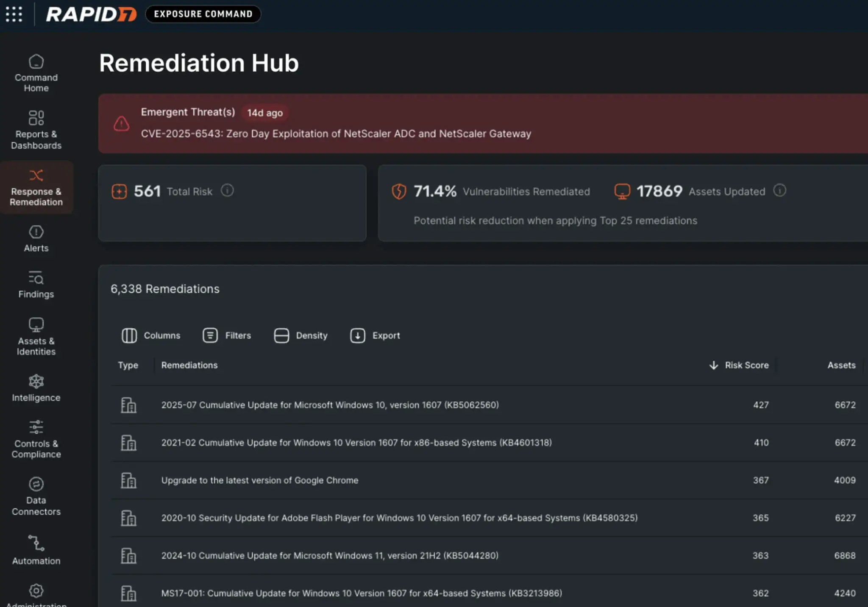Click type icon for Google Chrome row
Image resolution: width=868 pixels, height=607 pixels.
(128, 480)
